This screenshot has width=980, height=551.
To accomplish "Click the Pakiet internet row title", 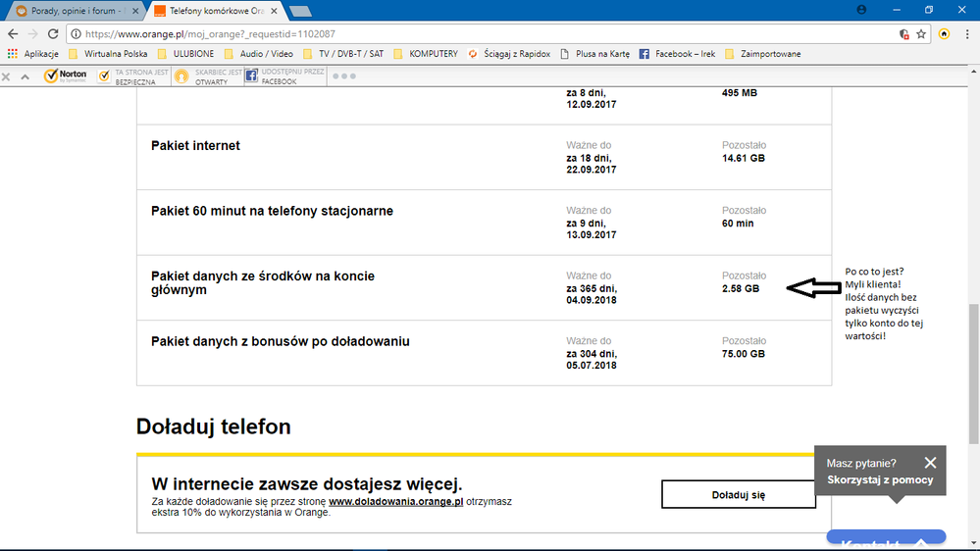I will point(195,145).
